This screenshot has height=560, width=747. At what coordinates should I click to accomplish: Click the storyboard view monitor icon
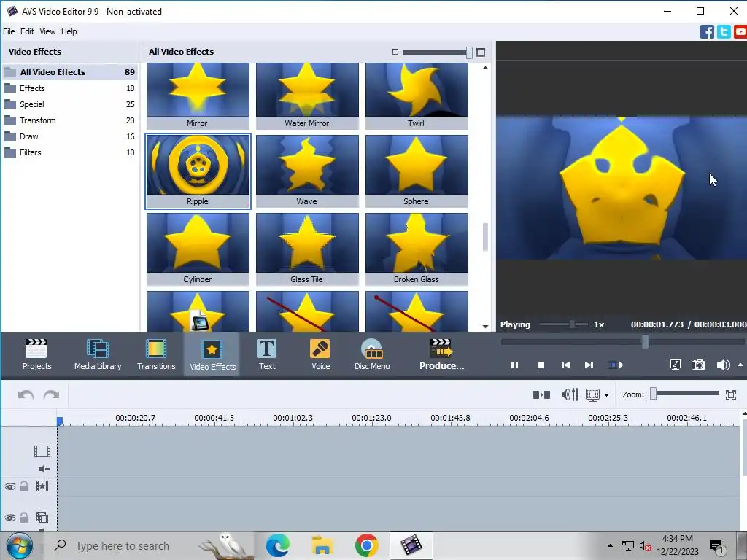(592, 394)
